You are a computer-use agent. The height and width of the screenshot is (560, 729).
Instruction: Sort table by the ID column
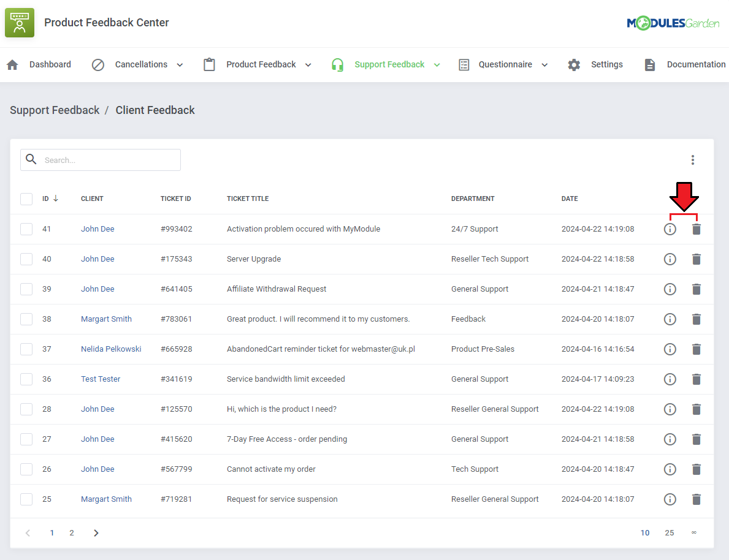click(x=50, y=199)
